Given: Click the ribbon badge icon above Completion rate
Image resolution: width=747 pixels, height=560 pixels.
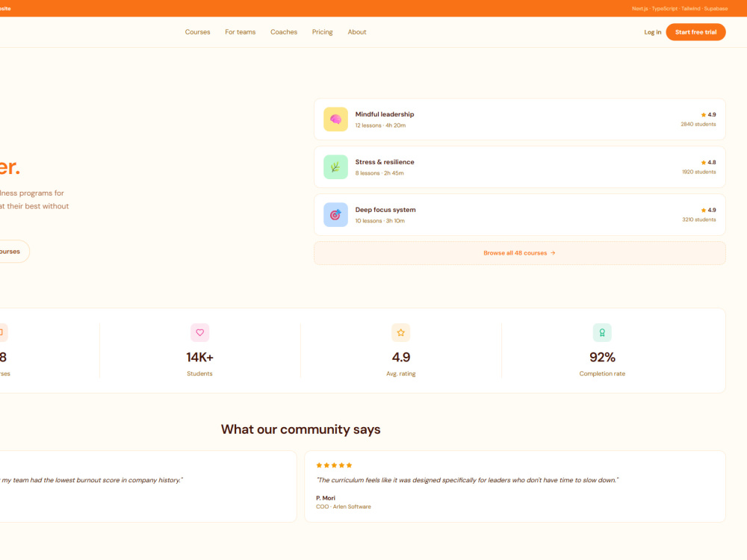Looking at the screenshot, I should [601, 332].
